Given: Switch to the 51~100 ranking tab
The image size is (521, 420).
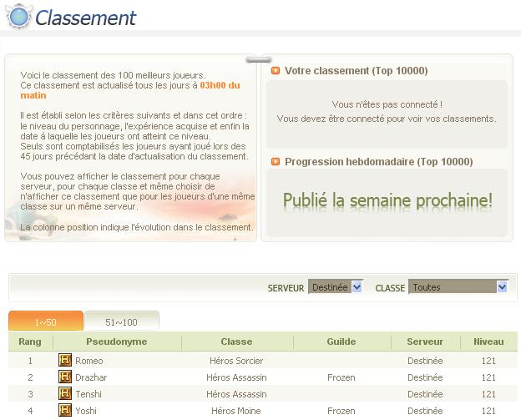Looking at the screenshot, I should pyautogui.click(x=122, y=321).
